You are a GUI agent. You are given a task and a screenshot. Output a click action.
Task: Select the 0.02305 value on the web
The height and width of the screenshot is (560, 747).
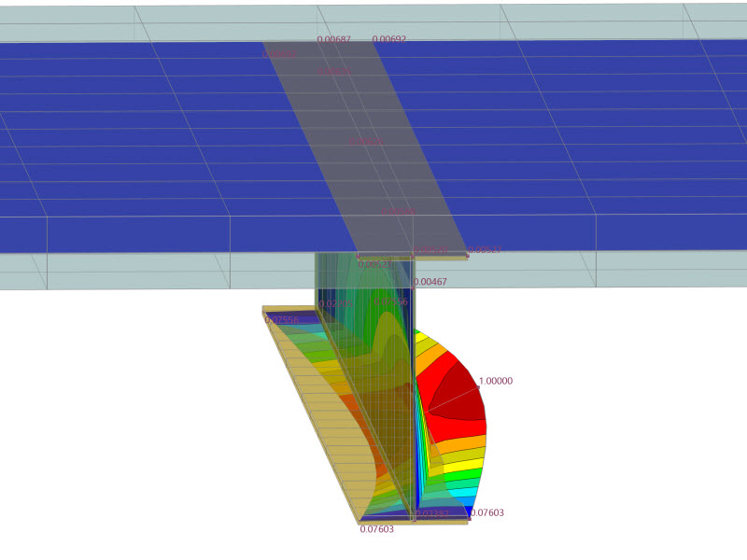(x=336, y=303)
